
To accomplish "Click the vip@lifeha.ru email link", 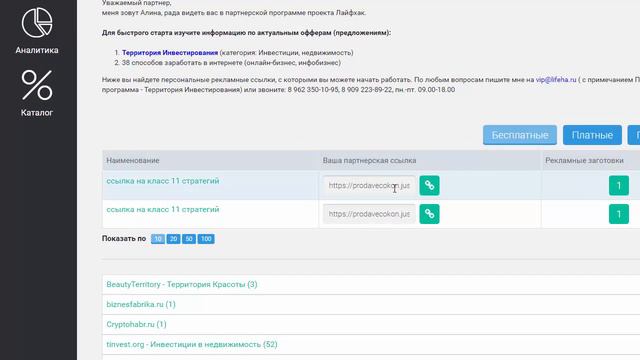I will point(556,80).
